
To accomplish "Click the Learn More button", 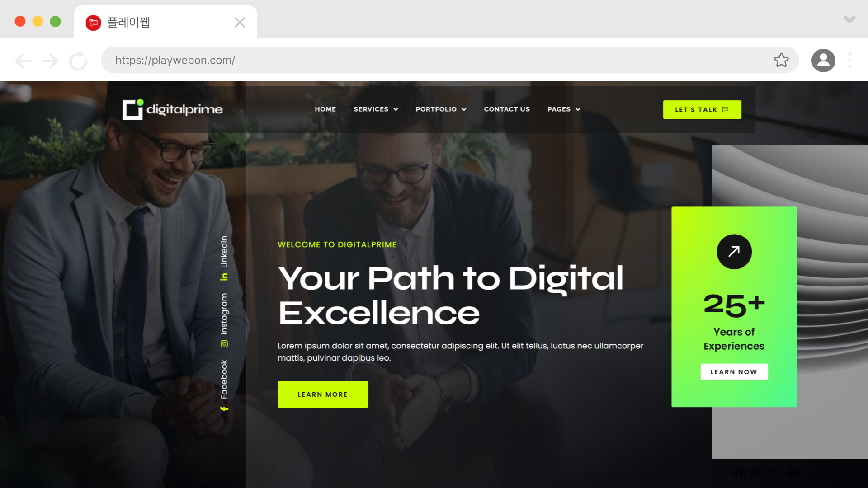I will (323, 394).
